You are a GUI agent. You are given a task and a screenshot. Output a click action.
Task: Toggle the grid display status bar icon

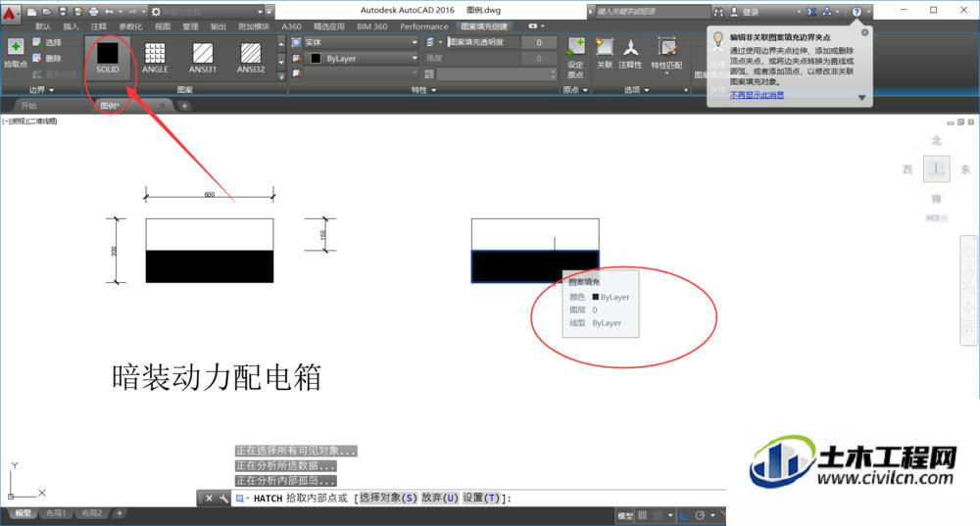tap(643, 515)
